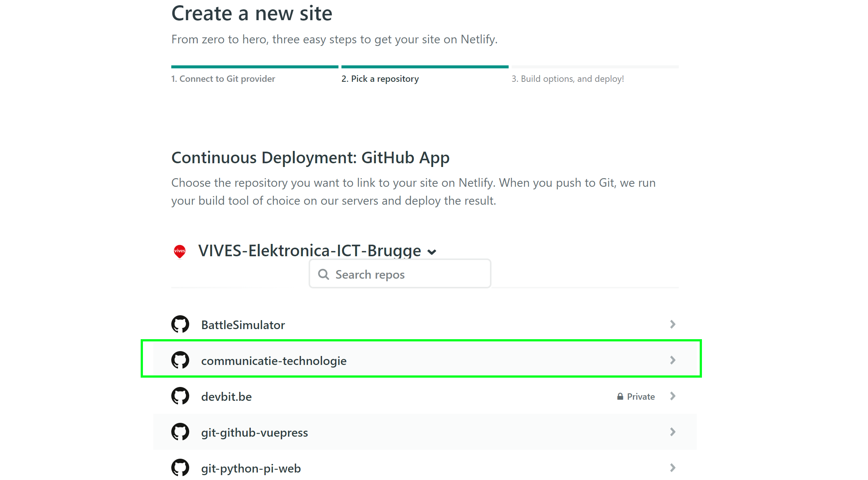
Task: Click the chevron on the git-python-pi-web row
Action: tap(672, 468)
